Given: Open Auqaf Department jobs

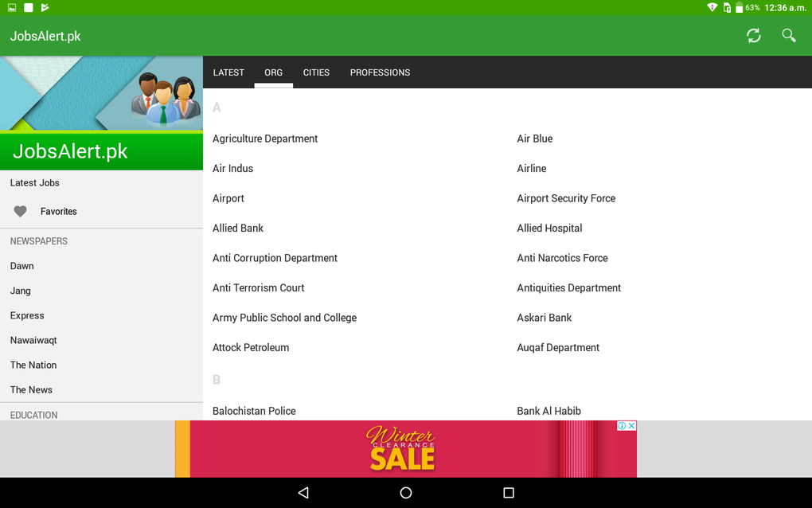Looking at the screenshot, I should (558, 347).
